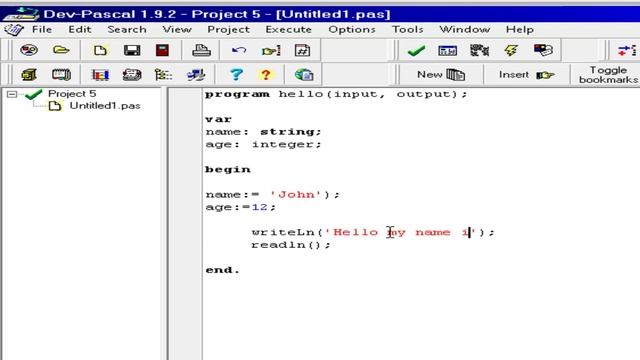Click the 'age: integer;' declaration line
The width and height of the screenshot is (640, 360).
tap(263, 144)
